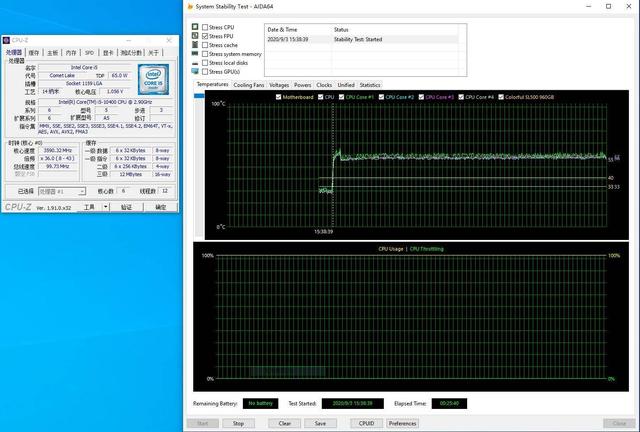Click the CPU Throttling legend label
Screen dimensions: 640x432
pyautogui.click(x=427, y=249)
